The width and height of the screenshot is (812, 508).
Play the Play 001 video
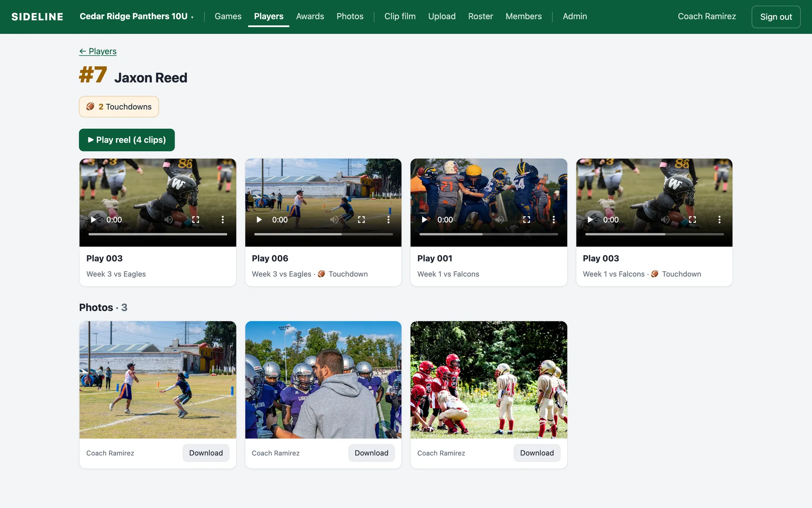click(x=425, y=220)
